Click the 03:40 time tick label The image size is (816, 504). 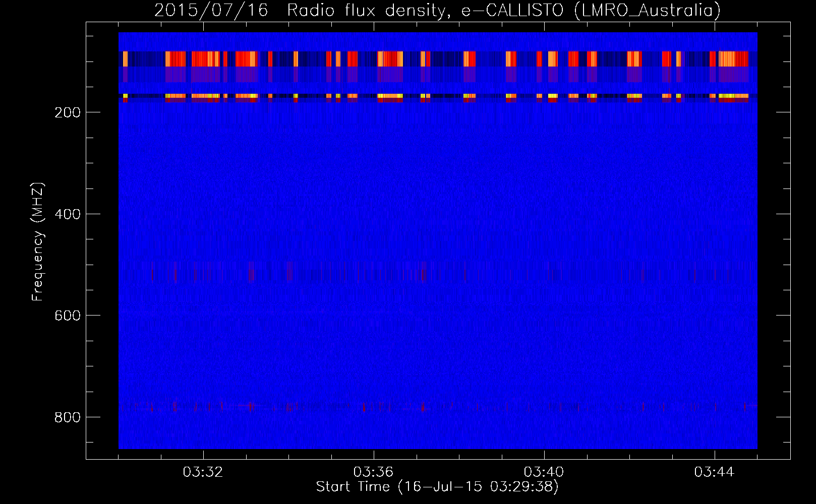(544, 472)
